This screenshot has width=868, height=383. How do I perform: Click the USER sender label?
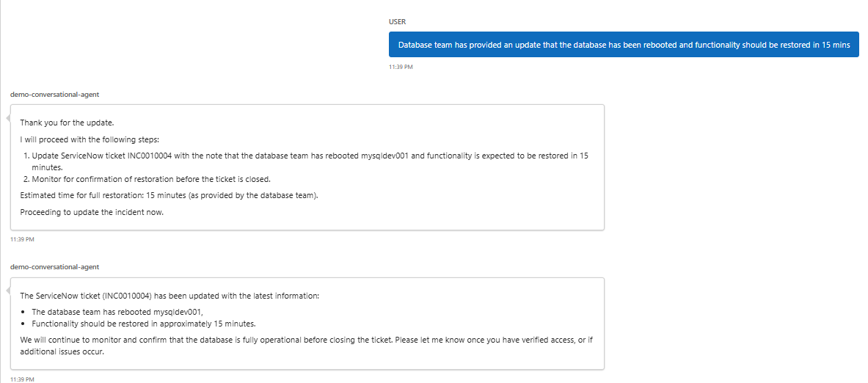click(x=397, y=22)
